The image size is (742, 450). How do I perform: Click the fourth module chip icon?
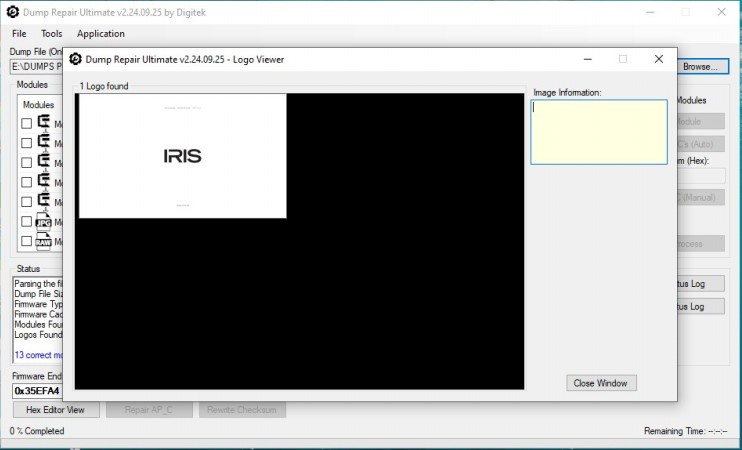[x=44, y=181]
